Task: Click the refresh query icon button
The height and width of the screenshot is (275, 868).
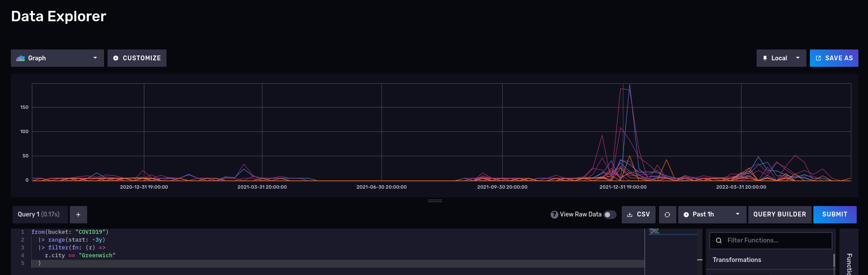Action: tap(667, 215)
